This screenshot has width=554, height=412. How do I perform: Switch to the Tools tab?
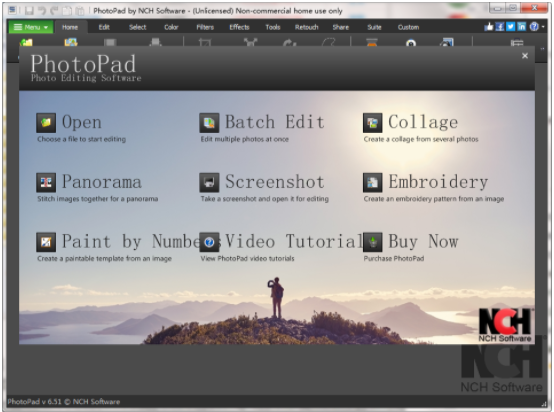pyautogui.click(x=273, y=27)
